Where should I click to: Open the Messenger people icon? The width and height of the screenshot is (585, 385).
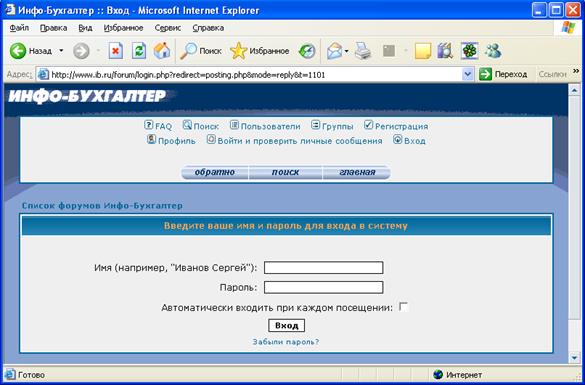tap(493, 51)
